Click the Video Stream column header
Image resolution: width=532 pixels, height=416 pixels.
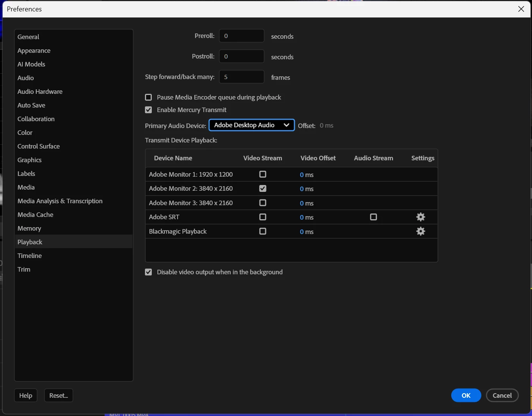point(263,158)
